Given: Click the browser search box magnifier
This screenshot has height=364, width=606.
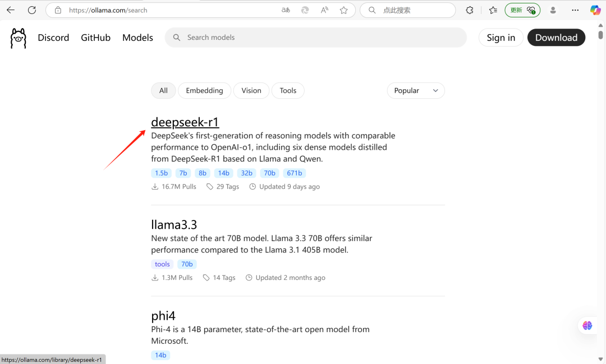Looking at the screenshot, I should [x=372, y=10].
